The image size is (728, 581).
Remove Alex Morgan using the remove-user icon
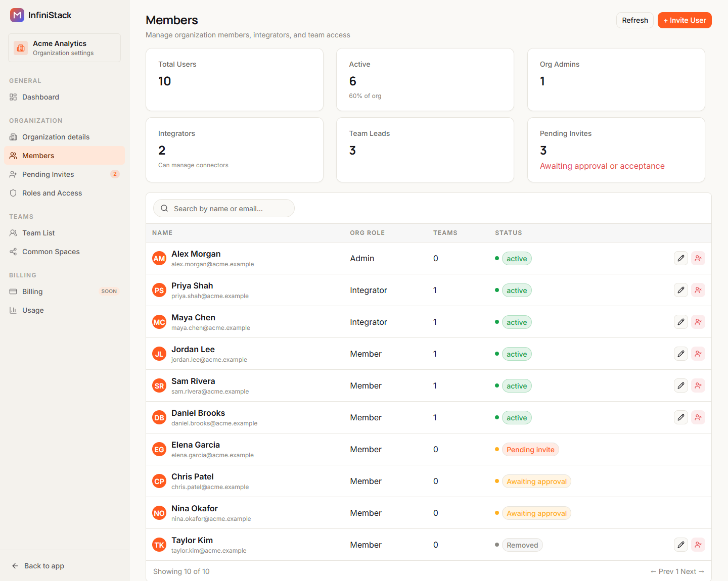click(x=698, y=258)
